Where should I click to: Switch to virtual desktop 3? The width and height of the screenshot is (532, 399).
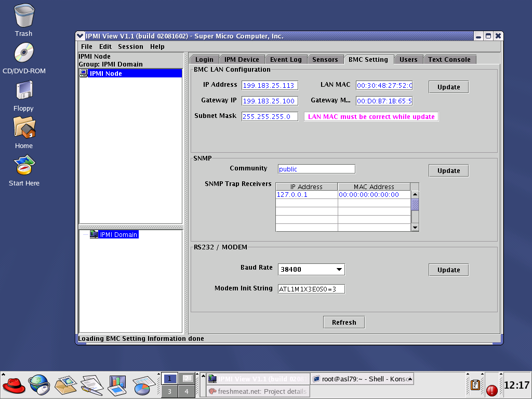(x=170, y=391)
